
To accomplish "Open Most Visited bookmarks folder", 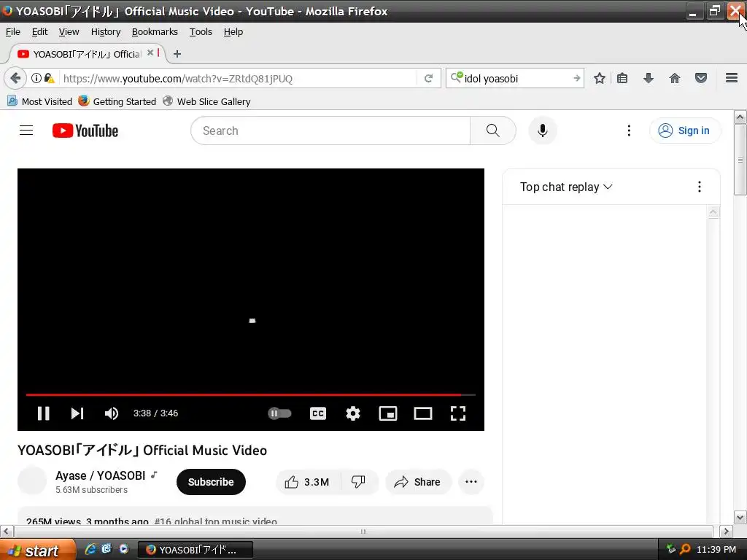I will coord(39,101).
